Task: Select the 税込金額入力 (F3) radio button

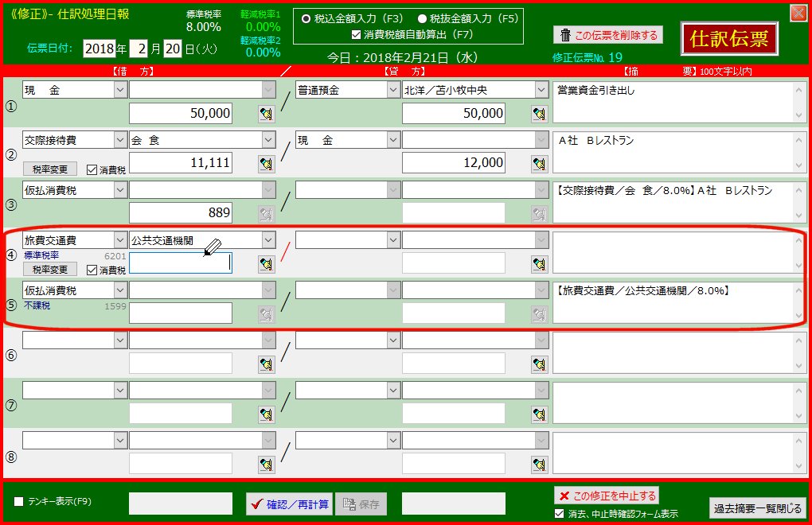Action: coord(306,18)
